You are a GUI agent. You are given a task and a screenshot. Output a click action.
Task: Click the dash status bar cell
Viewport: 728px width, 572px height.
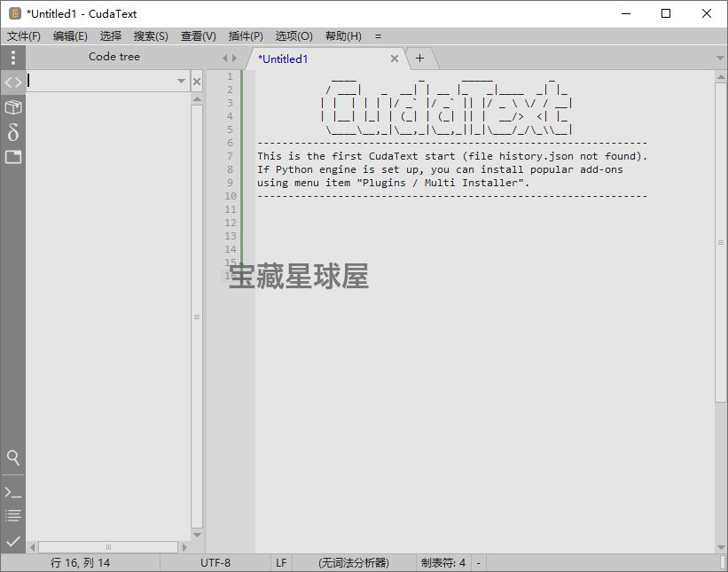click(478, 563)
